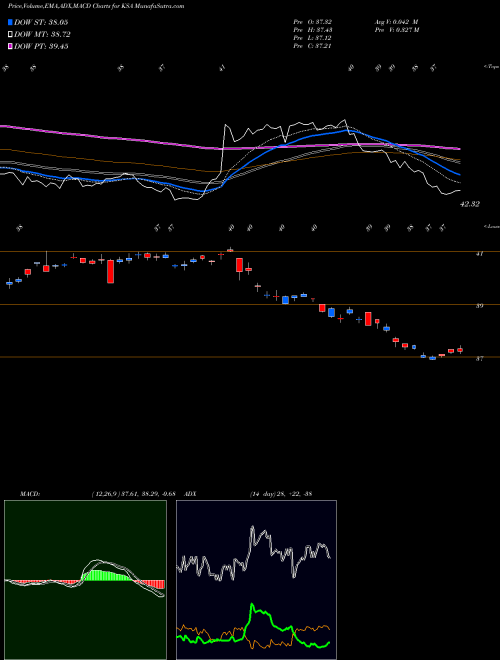Click the 42.32 value label on EMA chart
This screenshot has width=500, height=660.
pos(470,204)
